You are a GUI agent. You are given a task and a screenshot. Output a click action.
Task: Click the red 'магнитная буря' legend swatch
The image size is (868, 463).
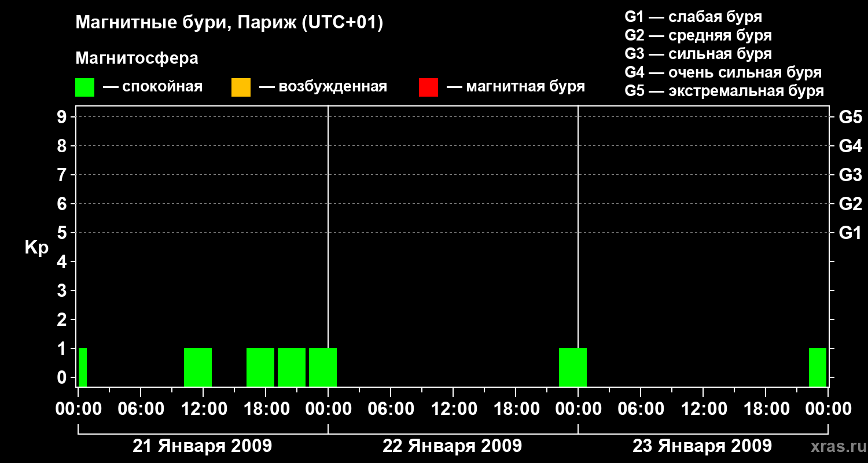[428, 87]
